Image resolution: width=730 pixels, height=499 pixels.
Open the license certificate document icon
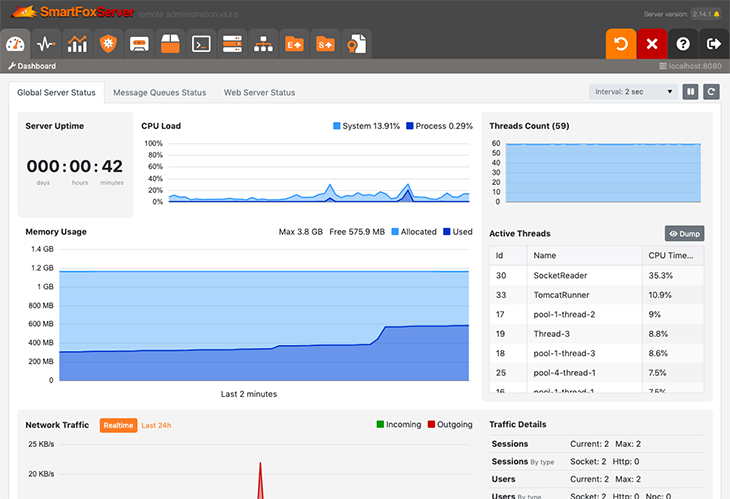[356, 44]
